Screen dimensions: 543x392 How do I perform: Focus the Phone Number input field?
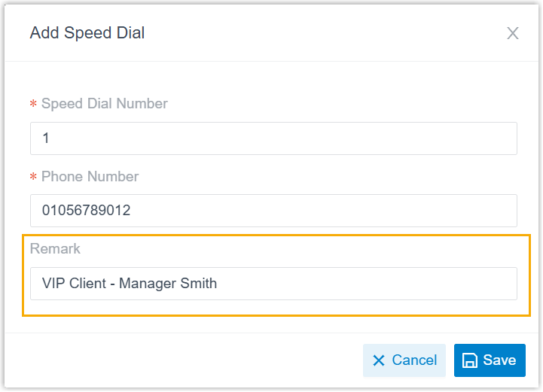click(273, 211)
